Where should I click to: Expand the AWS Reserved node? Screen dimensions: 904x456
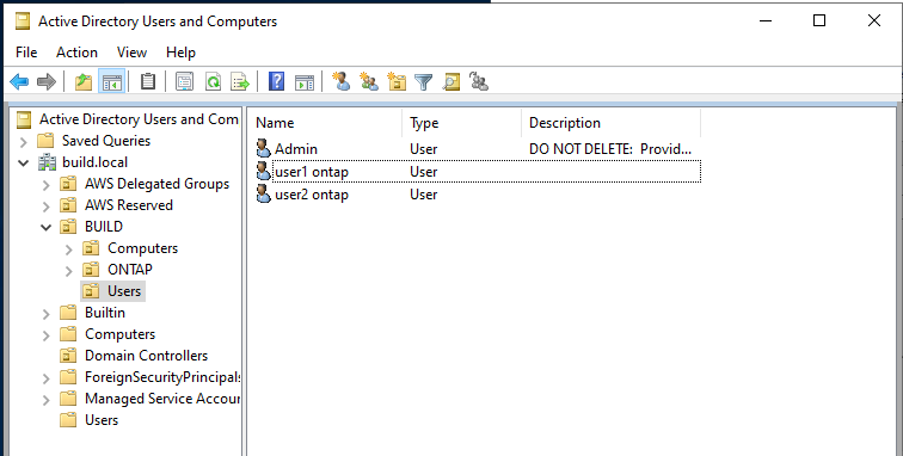pyautogui.click(x=46, y=206)
